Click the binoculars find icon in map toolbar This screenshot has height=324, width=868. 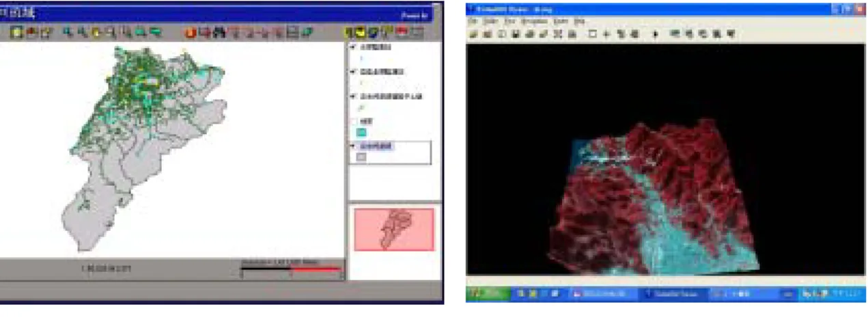(219, 31)
